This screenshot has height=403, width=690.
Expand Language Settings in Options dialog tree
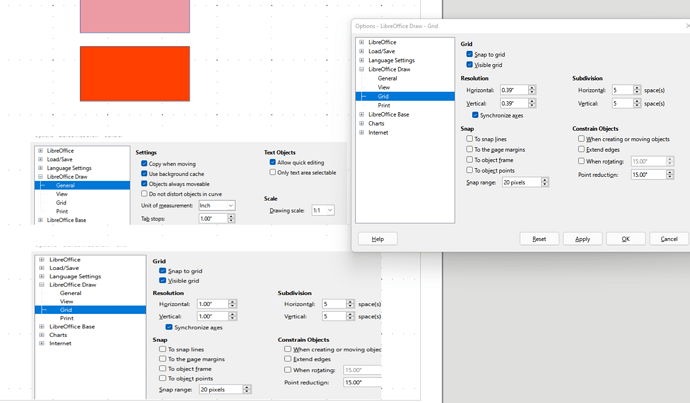pos(362,60)
